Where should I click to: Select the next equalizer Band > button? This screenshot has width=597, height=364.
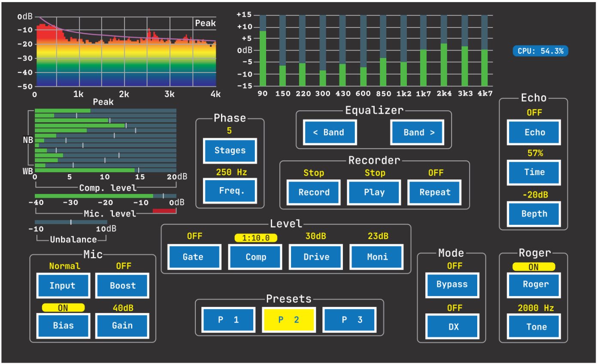click(x=417, y=132)
